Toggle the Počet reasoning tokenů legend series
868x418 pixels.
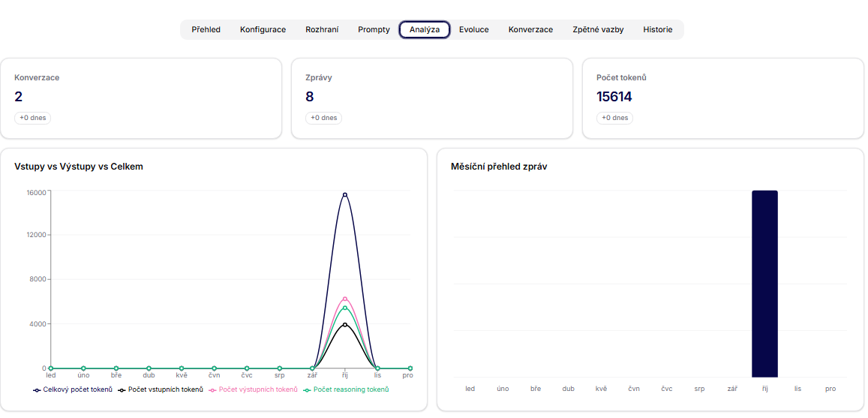coord(346,389)
